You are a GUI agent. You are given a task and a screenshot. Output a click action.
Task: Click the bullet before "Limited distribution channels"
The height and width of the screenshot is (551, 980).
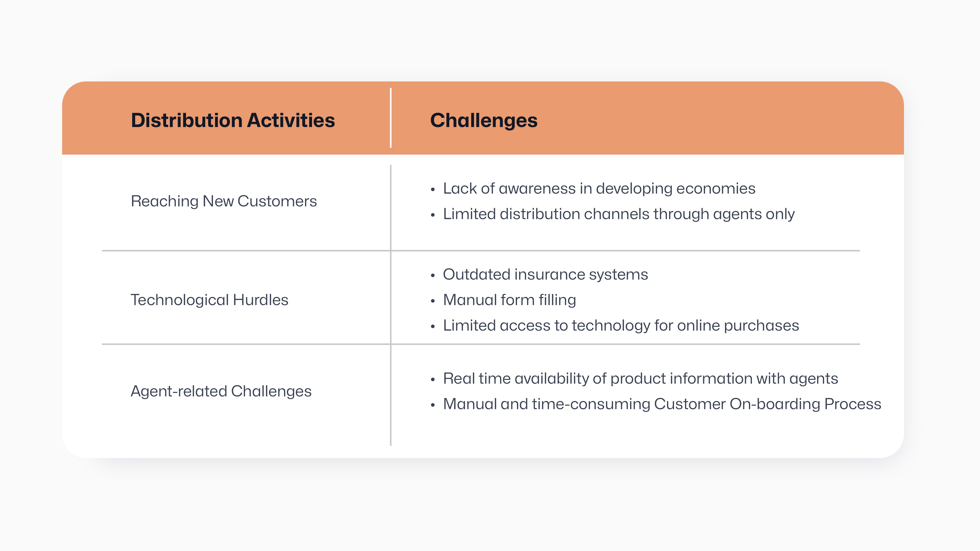click(432, 215)
